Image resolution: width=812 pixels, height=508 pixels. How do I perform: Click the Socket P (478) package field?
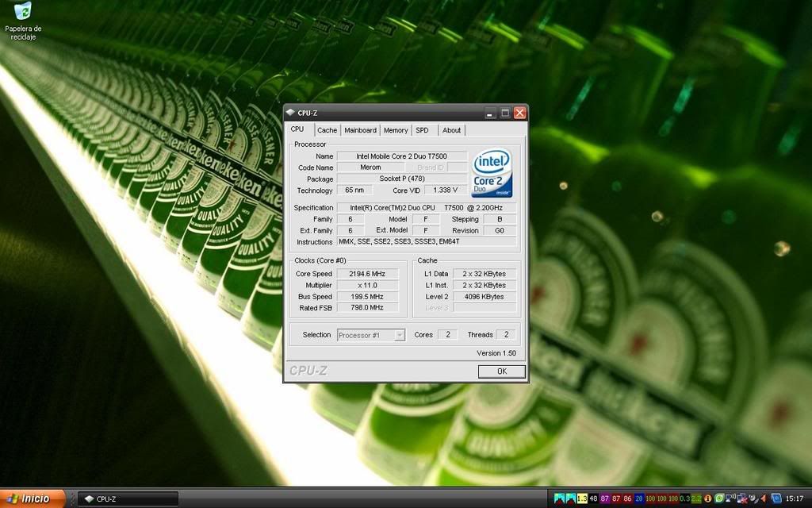tap(402, 179)
